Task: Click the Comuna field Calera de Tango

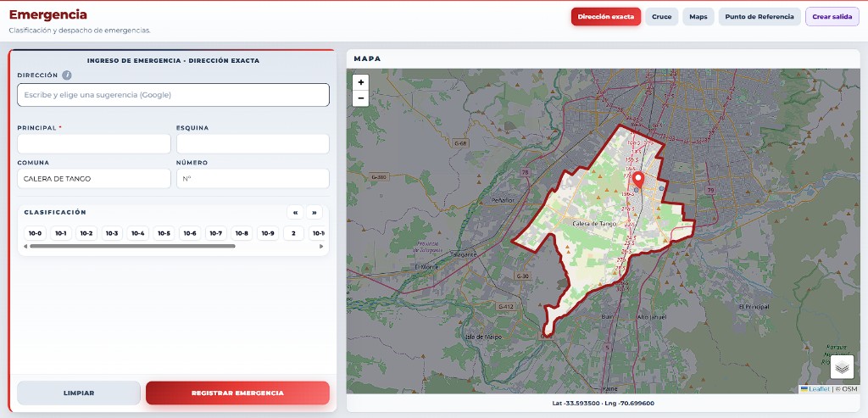Action: coord(94,179)
